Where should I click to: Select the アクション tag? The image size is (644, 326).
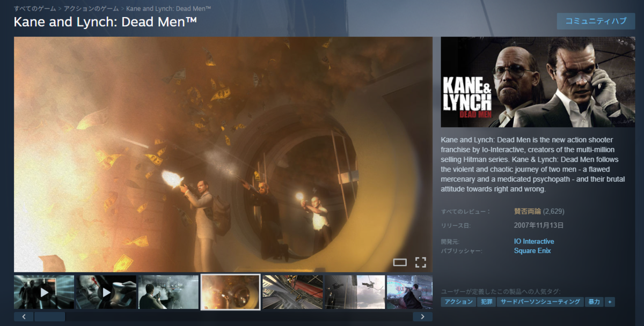click(458, 302)
